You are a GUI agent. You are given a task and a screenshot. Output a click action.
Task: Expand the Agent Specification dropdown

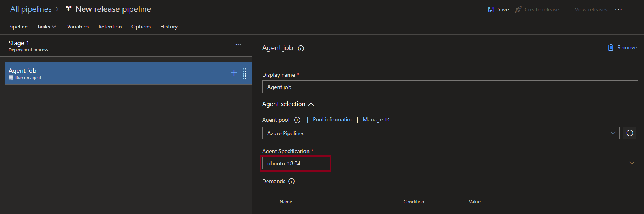coord(631,163)
